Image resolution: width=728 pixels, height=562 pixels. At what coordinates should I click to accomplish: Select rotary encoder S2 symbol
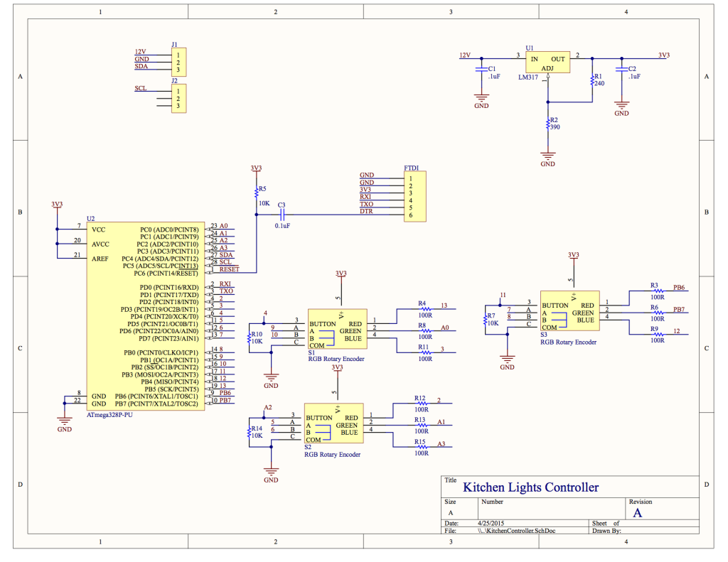click(333, 423)
